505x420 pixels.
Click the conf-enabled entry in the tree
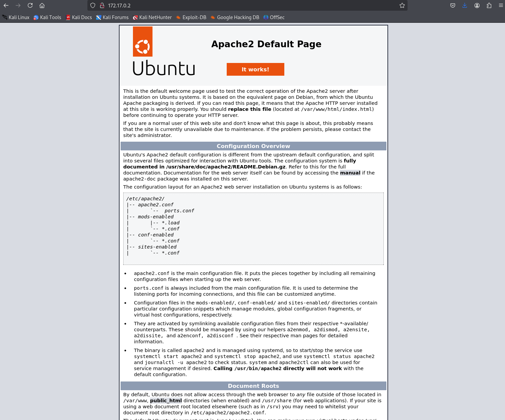pos(156,235)
